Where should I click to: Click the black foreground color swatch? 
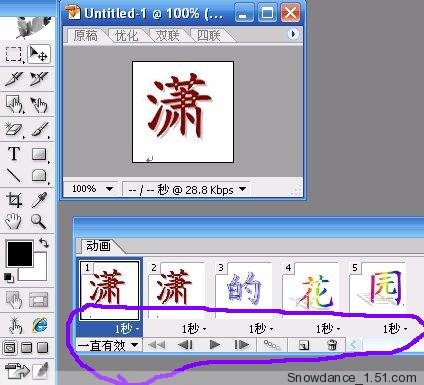(20, 253)
